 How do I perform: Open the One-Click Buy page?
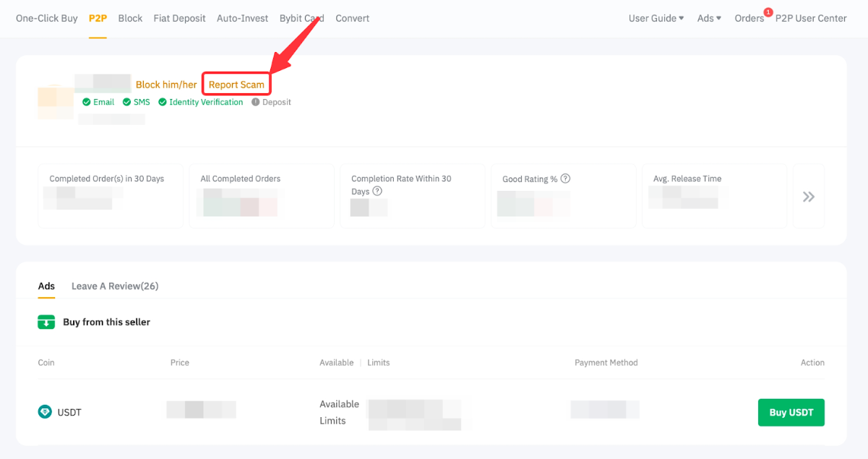click(46, 18)
